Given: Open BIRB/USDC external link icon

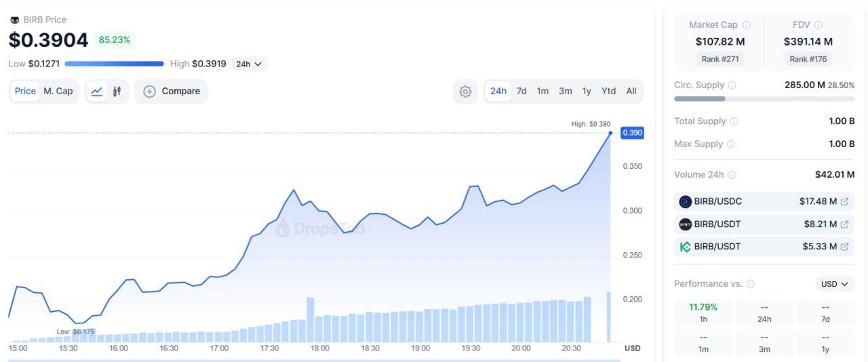Looking at the screenshot, I should pos(844,201).
